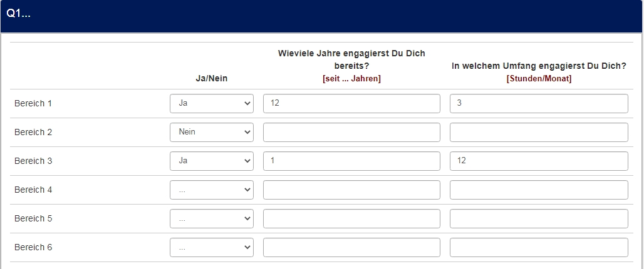
Task: Click the empty years field for Bereich 2
Action: click(351, 132)
